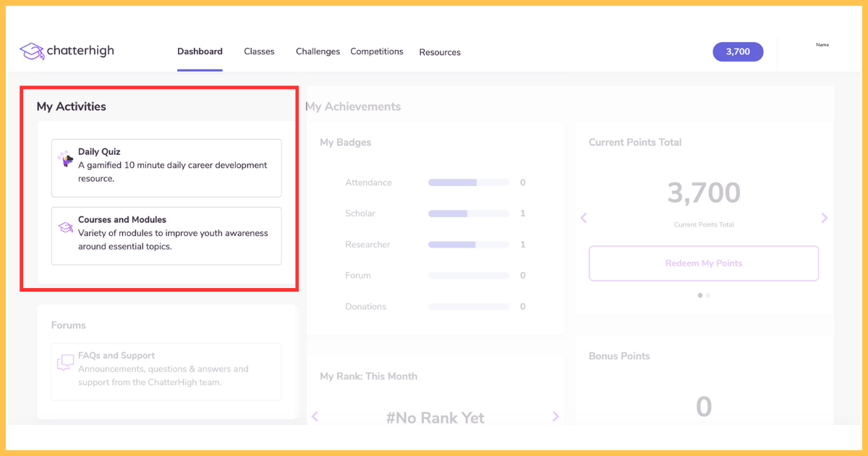The height and width of the screenshot is (456, 868).
Task: Open the Challenges section
Action: coord(318,51)
